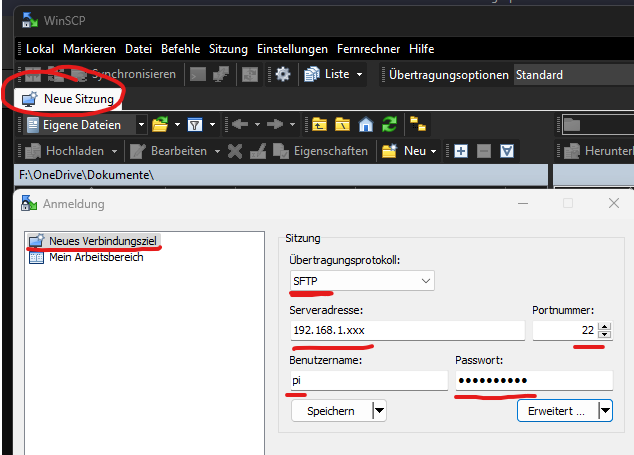Viewport: 634px width, 455px height.
Task: Close the Anmeldung dialog
Action: (614, 203)
